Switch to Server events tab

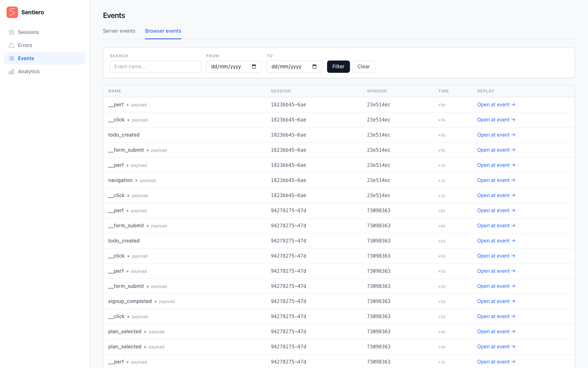(x=119, y=31)
